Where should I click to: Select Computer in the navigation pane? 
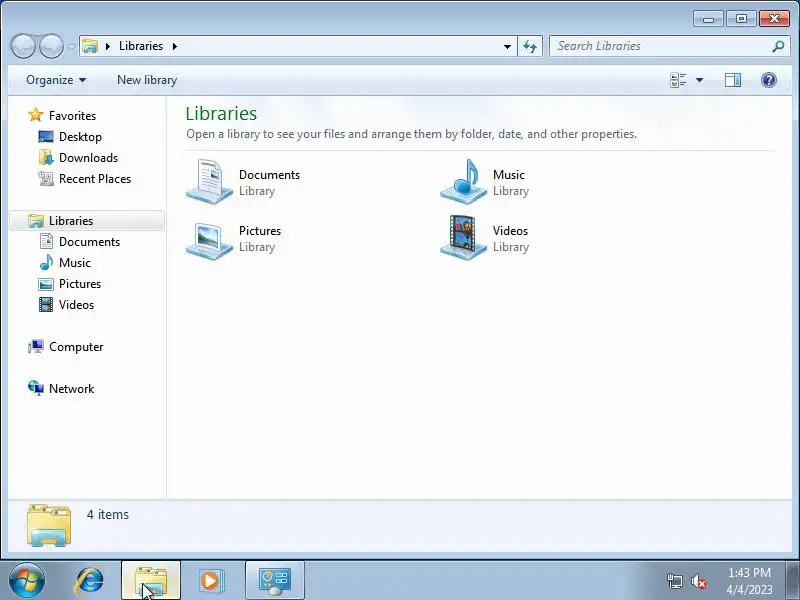pyautogui.click(x=76, y=347)
